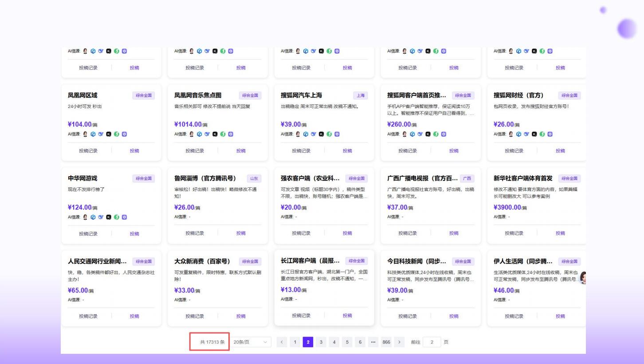Open 投稿记录 for 大众新消费（百家号）

point(194,316)
